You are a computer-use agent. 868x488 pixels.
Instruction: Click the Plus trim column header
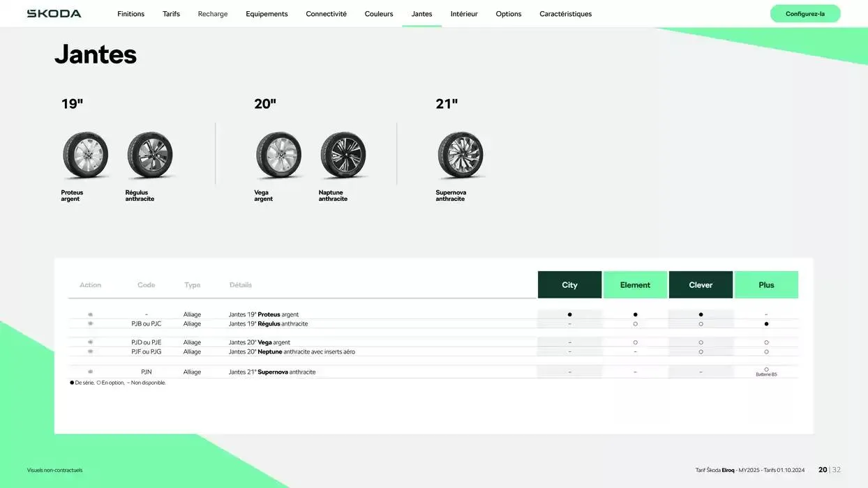766,284
